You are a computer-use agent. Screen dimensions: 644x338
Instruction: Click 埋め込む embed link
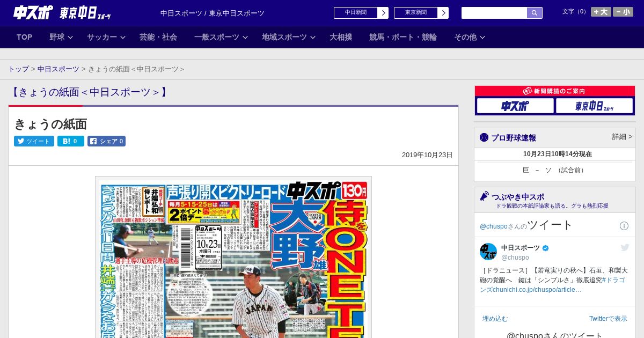coord(495,319)
